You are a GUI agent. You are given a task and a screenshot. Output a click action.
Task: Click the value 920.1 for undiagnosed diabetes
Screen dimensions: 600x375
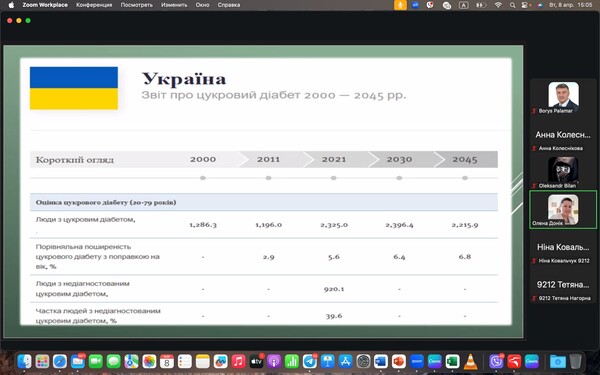click(334, 289)
